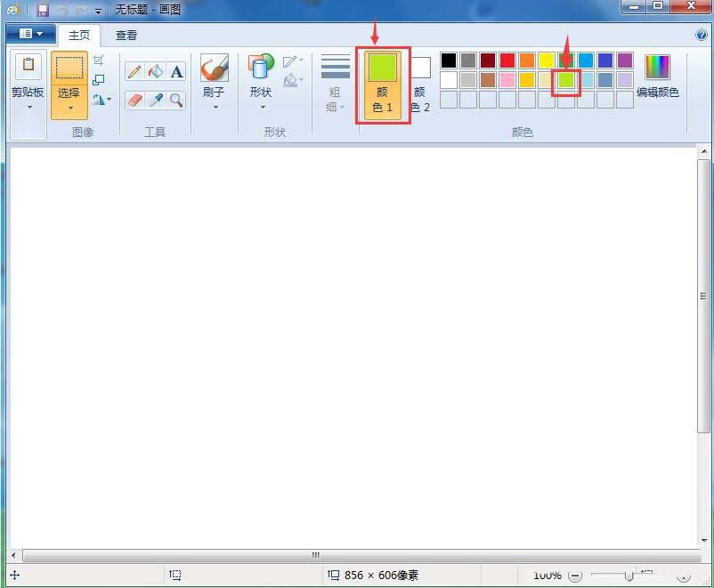Pick the brown color swatch
Viewport: 714px width, 588px height.
488,80
